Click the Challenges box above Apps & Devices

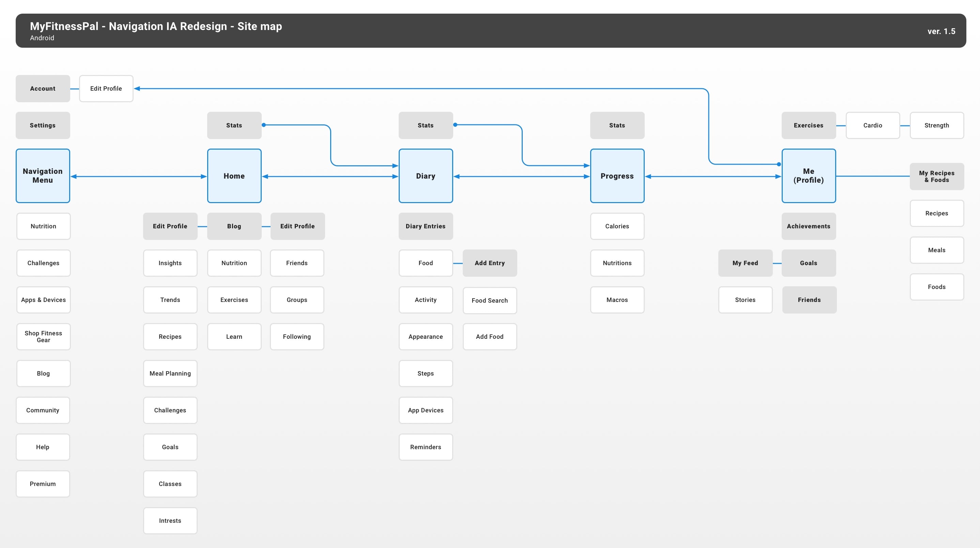tap(43, 263)
